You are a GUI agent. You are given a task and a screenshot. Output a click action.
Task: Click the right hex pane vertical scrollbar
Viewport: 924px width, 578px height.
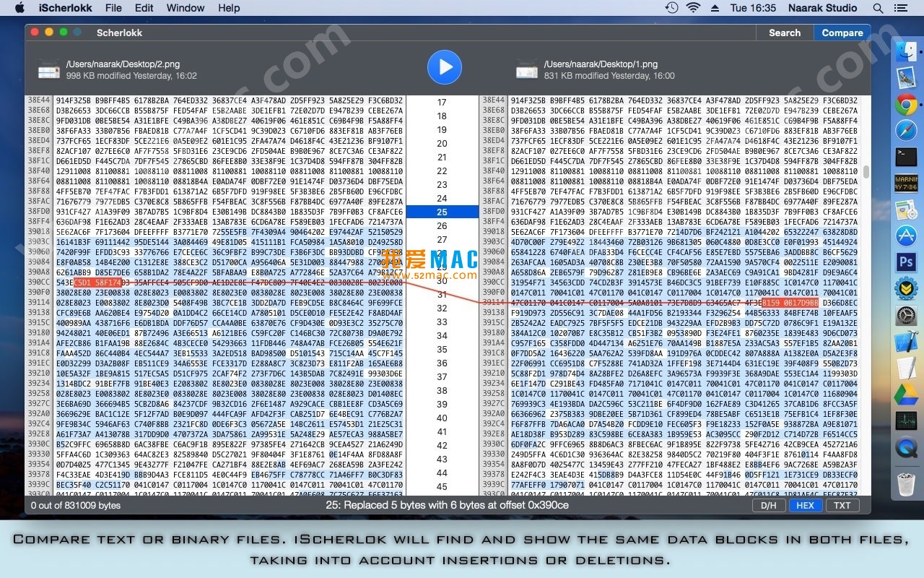click(866, 172)
